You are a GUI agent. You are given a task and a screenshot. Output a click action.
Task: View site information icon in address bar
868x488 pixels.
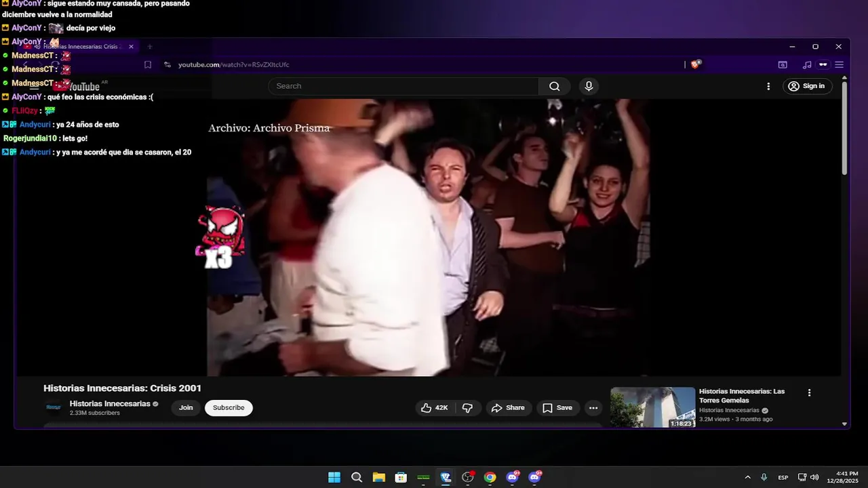click(167, 64)
